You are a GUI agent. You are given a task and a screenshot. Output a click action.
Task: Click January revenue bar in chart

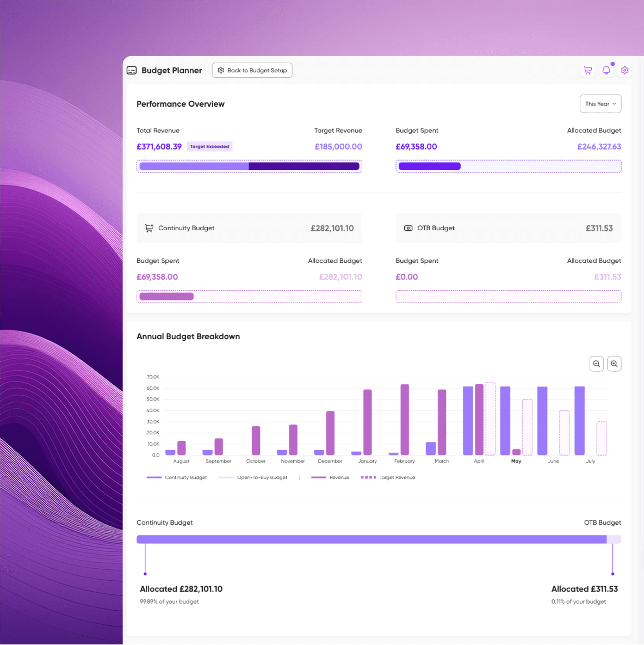(368, 422)
